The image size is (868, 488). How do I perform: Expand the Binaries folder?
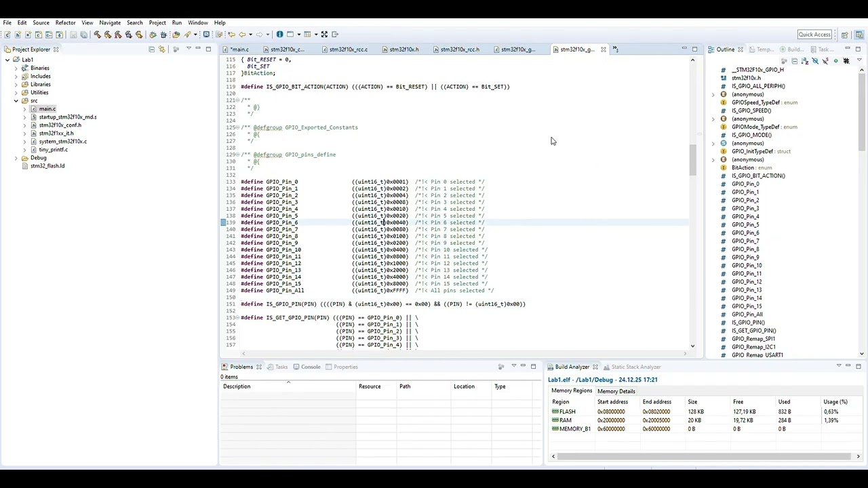tap(16, 68)
